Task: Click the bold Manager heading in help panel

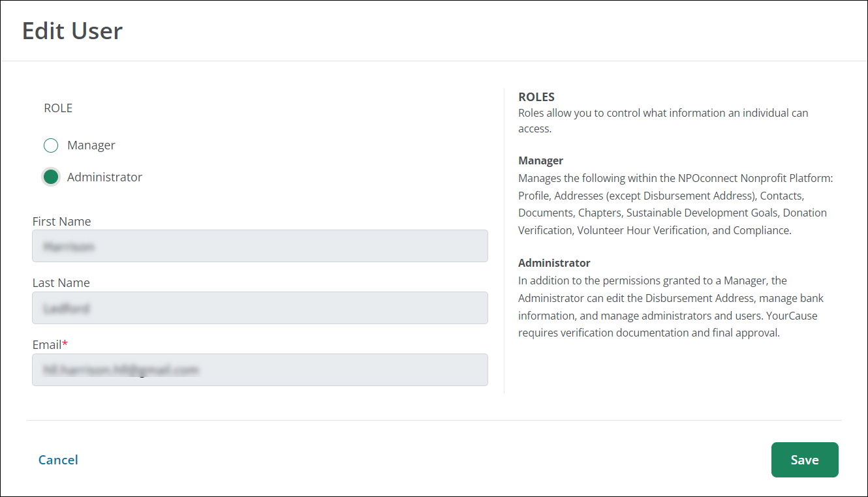Action: (x=540, y=160)
